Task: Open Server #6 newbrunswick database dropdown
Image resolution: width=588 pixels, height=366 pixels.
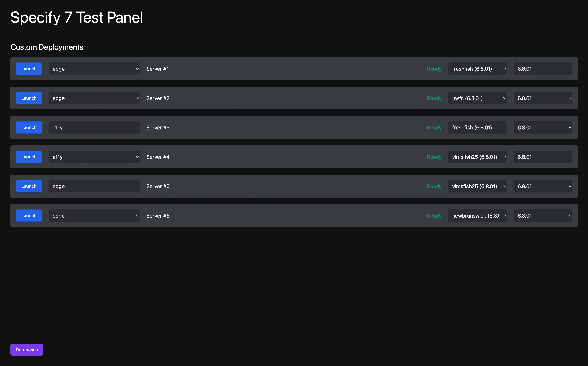Action: coord(478,215)
